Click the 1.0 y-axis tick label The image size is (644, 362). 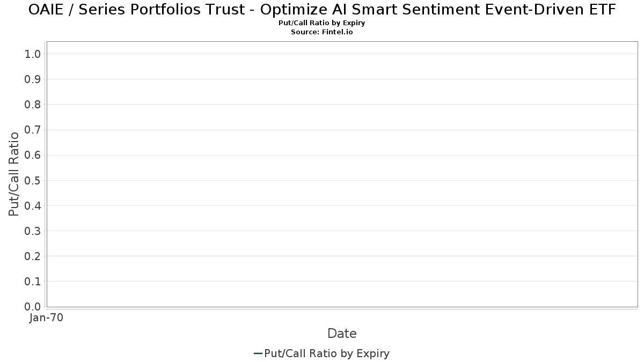click(x=33, y=54)
